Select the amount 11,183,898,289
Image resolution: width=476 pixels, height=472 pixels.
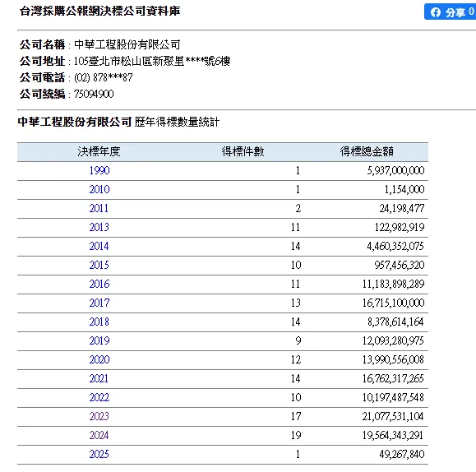[x=394, y=284]
